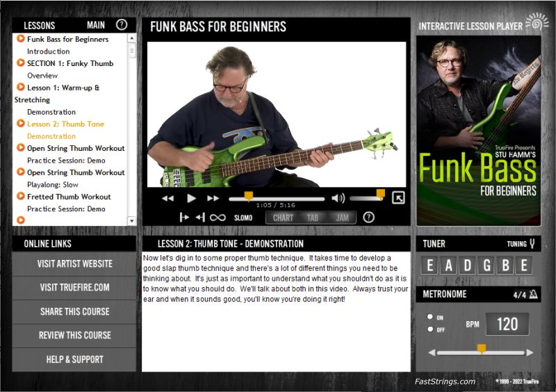Set loop start point marker
Viewport: 556px width, 392px height.
coord(184,217)
